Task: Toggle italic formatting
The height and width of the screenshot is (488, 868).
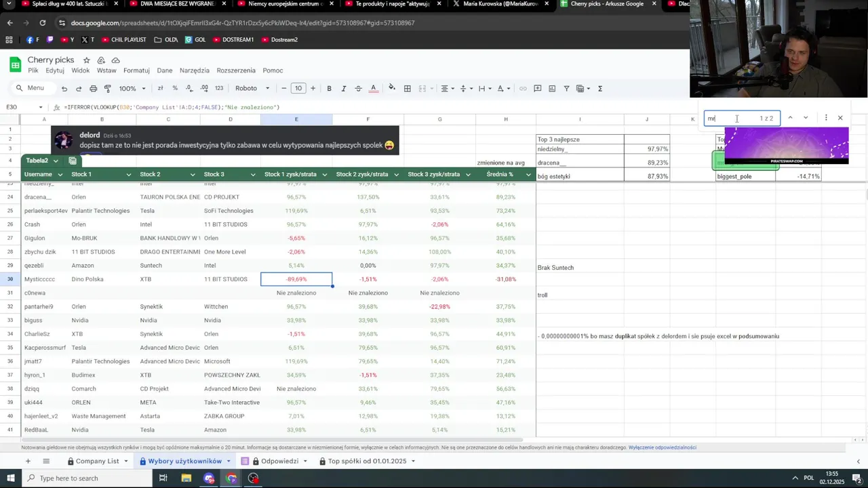Action: pos(343,88)
